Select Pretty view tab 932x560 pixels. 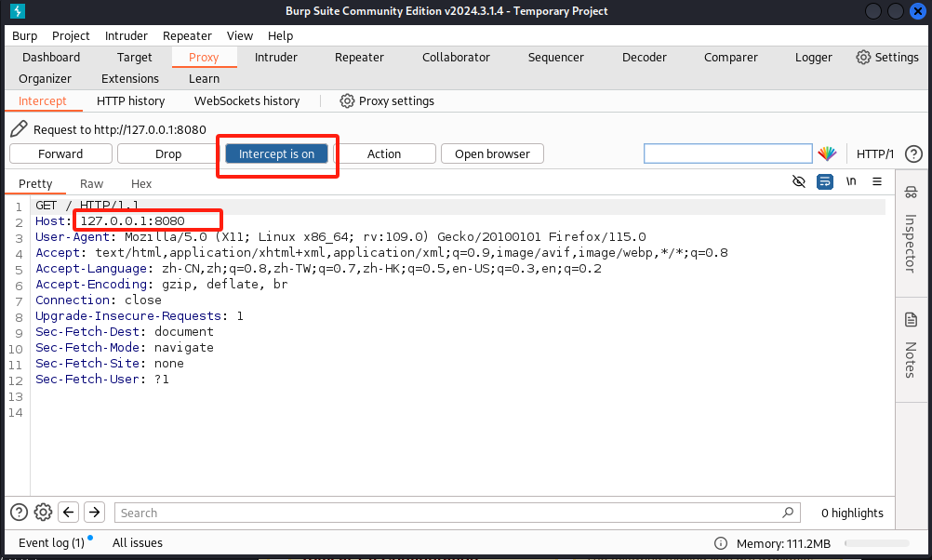35,183
